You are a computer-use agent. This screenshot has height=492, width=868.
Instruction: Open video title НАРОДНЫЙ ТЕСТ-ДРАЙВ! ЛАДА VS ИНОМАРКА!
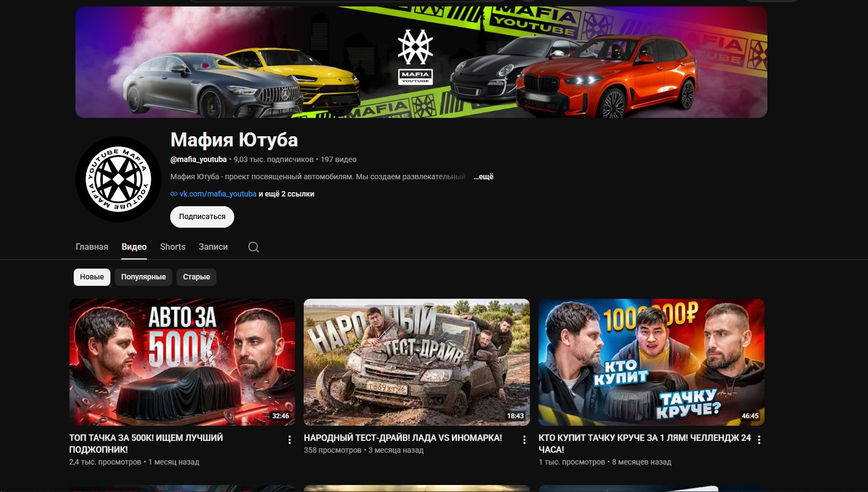click(x=403, y=438)
